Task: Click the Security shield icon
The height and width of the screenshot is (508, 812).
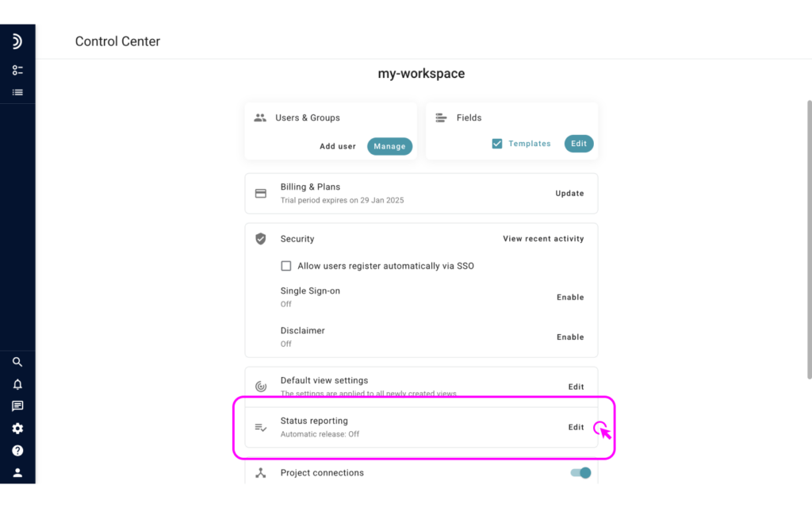Action: [261, 238]
